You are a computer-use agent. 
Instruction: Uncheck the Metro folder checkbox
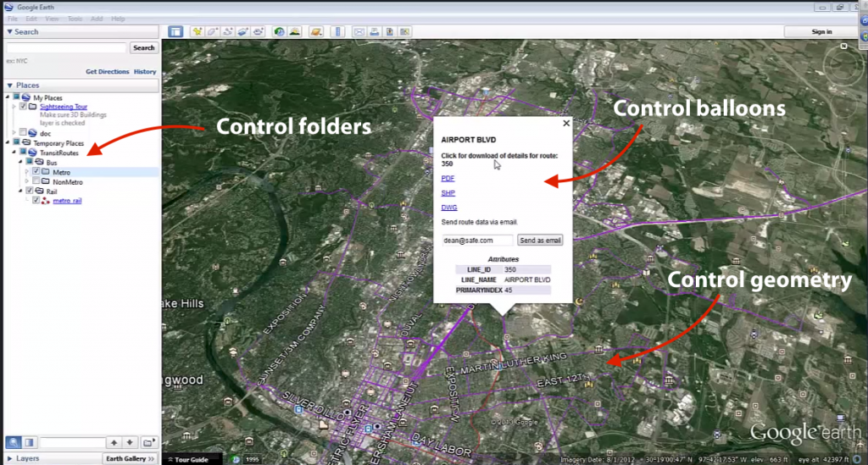coord(36,172)
